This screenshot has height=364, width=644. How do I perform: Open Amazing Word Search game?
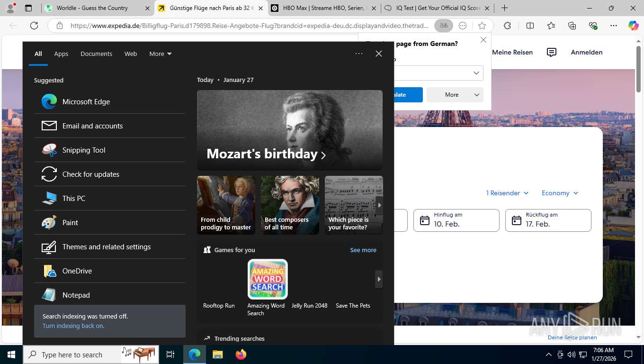[x=267, y=288]
